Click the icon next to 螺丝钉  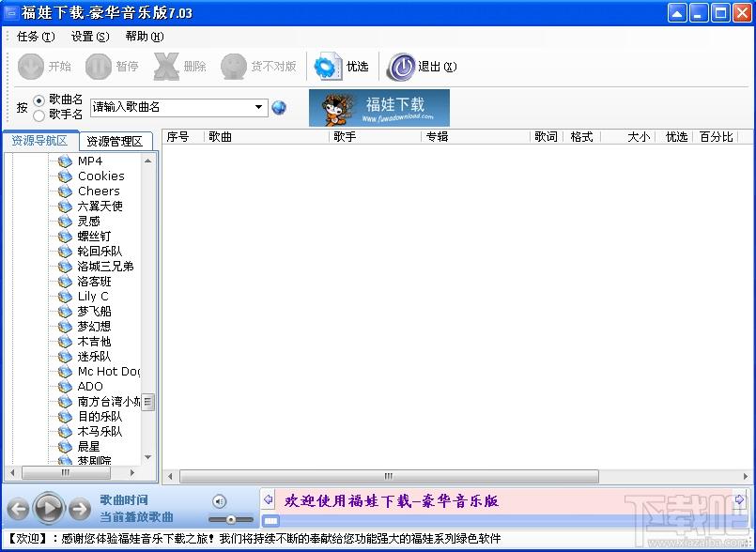[x=65, y=237]
